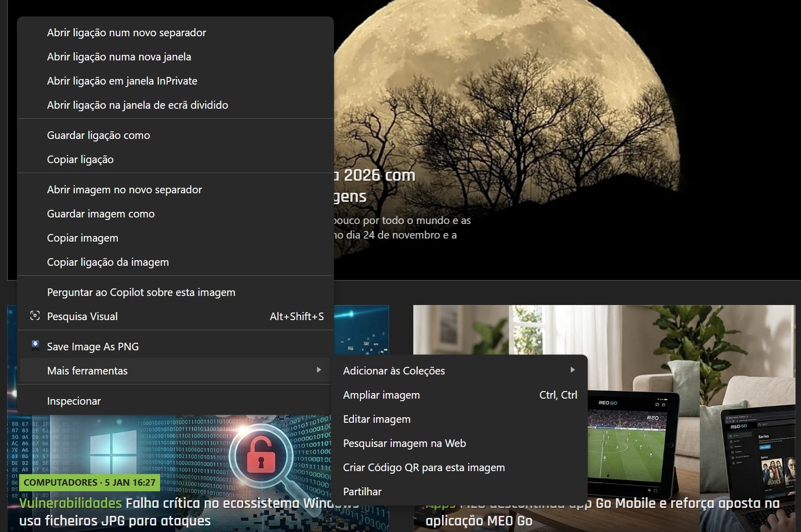
Task: Ask Copilot about this image
Action: (141, 292)
